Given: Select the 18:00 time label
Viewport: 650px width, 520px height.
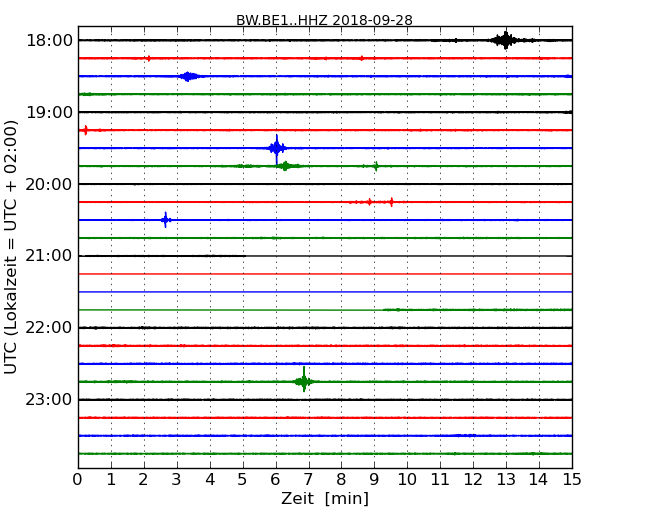Looking at the screenshot, I should pyautogui.click(x=49, y=41).
